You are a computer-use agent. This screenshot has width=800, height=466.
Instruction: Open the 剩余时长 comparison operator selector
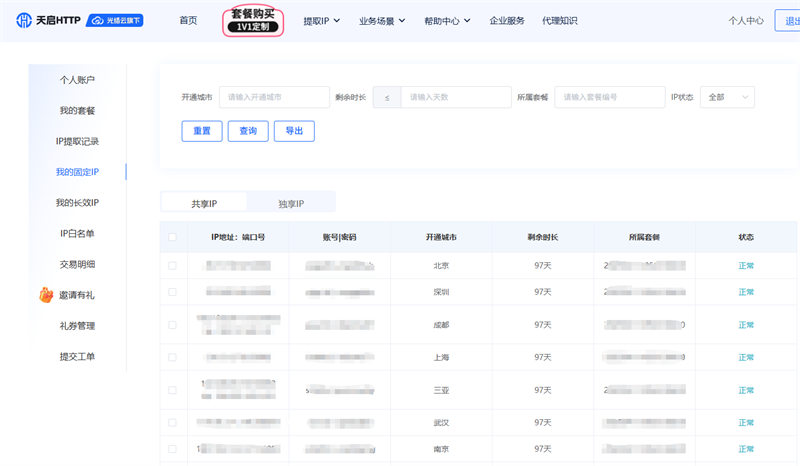(387, 97)
